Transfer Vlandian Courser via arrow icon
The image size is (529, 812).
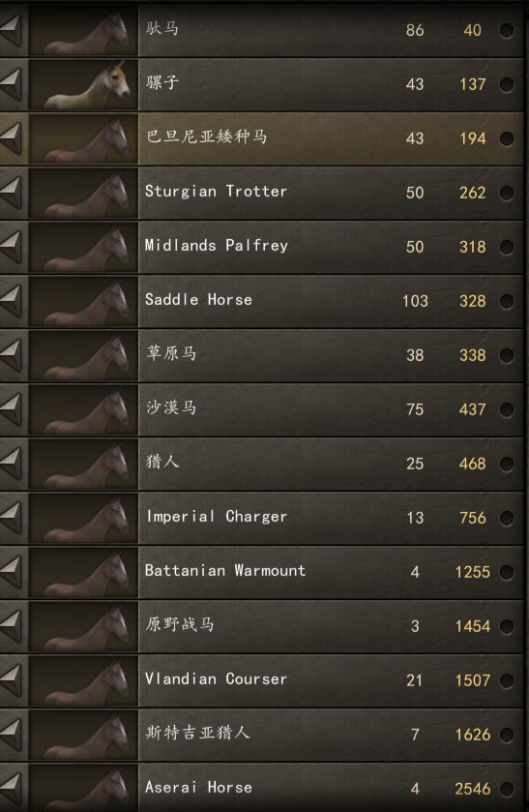[11, 680]
